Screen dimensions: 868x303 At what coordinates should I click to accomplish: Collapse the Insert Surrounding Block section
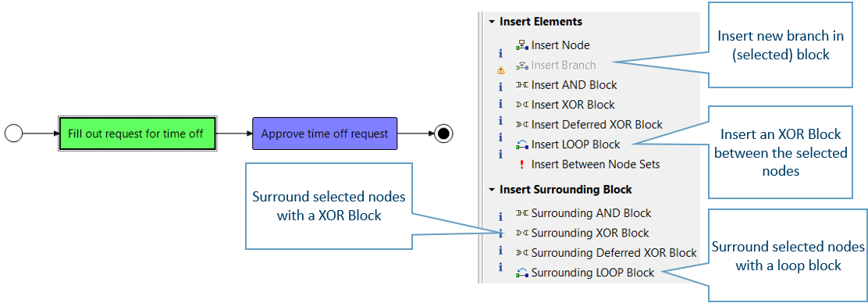coord(491,190)
